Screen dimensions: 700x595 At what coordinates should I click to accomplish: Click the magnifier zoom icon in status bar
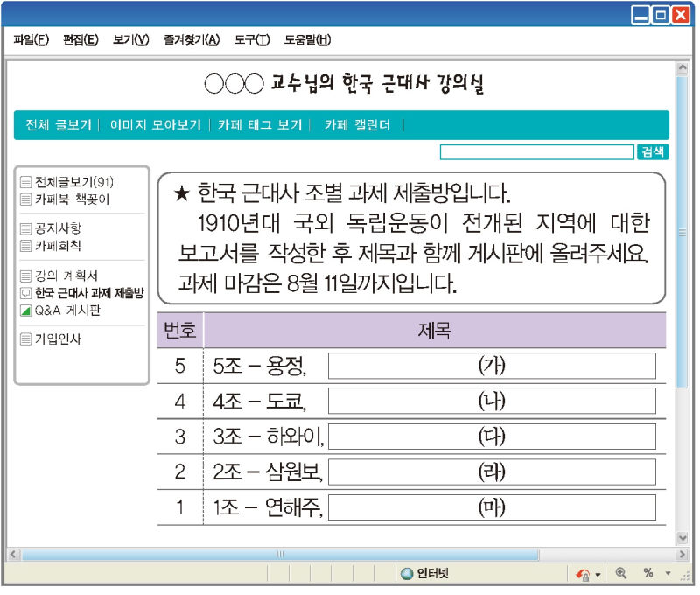tap(621, 574)
